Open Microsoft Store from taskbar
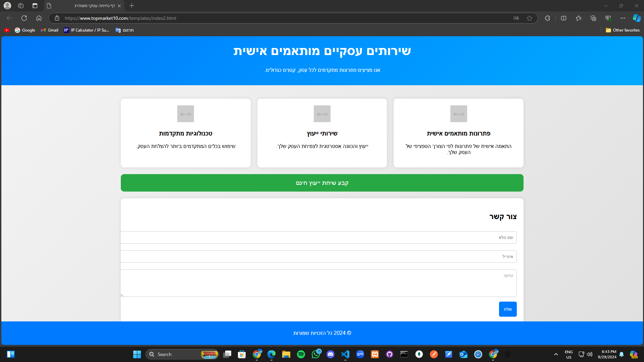 [242, 354]
